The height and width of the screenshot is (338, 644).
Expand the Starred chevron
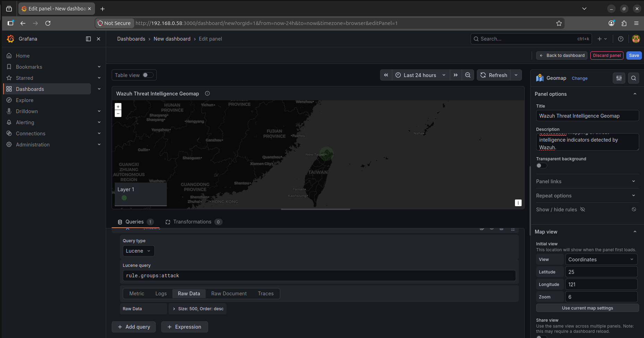tap(99, 78)
